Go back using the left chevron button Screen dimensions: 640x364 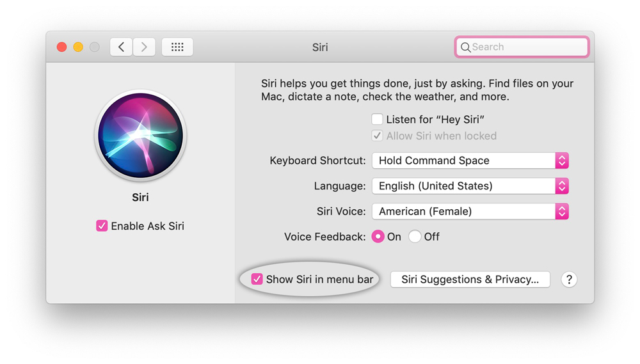click(121, 47)
